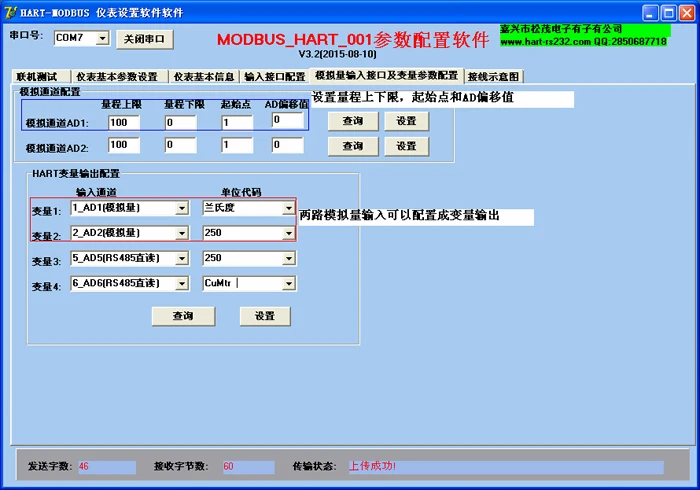Click the 发送字数 value 46

click(x=84, y=466)
